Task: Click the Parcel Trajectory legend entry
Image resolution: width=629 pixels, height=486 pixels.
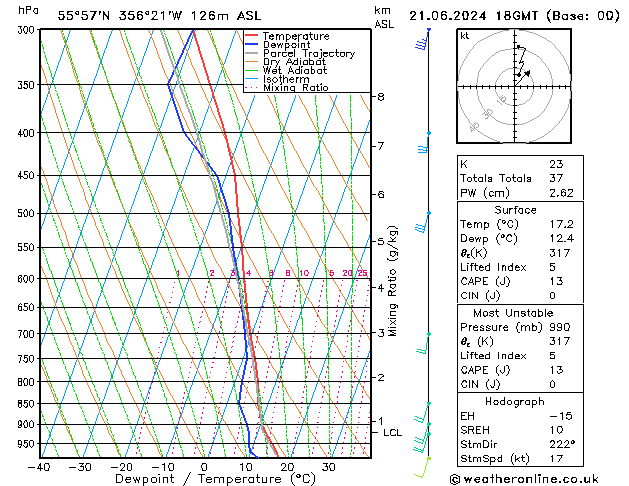Action: (308, 54)
